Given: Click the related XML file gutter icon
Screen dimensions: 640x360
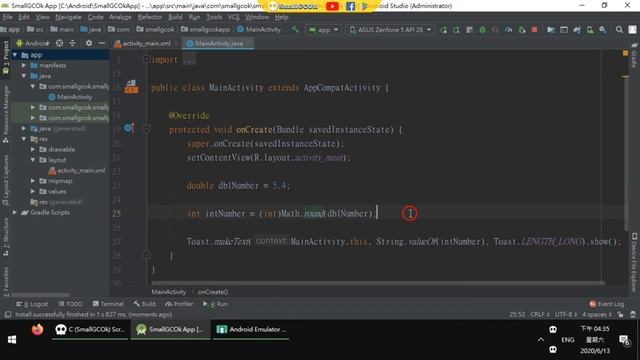Looking at the screenshot, I should pyautogui.click(x=131, y=87).
